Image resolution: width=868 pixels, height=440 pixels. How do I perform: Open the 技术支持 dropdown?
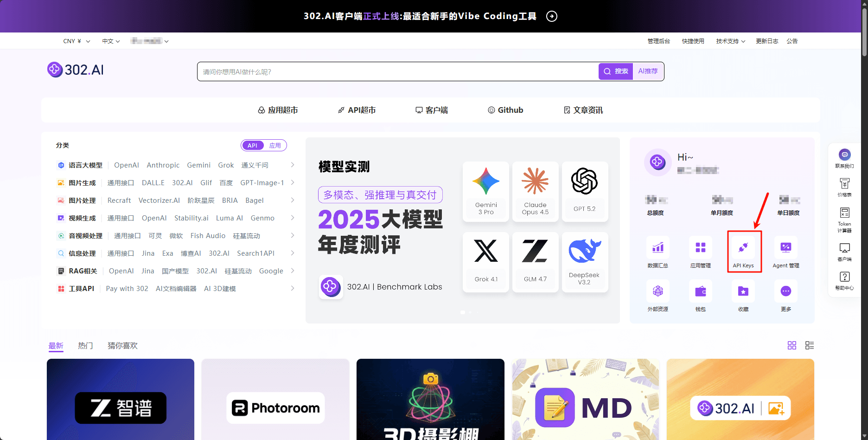point(731,41)
